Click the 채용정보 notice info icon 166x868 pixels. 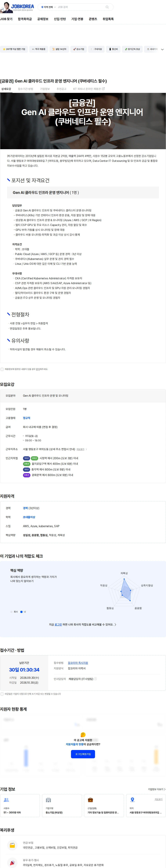tap(2, 369)
